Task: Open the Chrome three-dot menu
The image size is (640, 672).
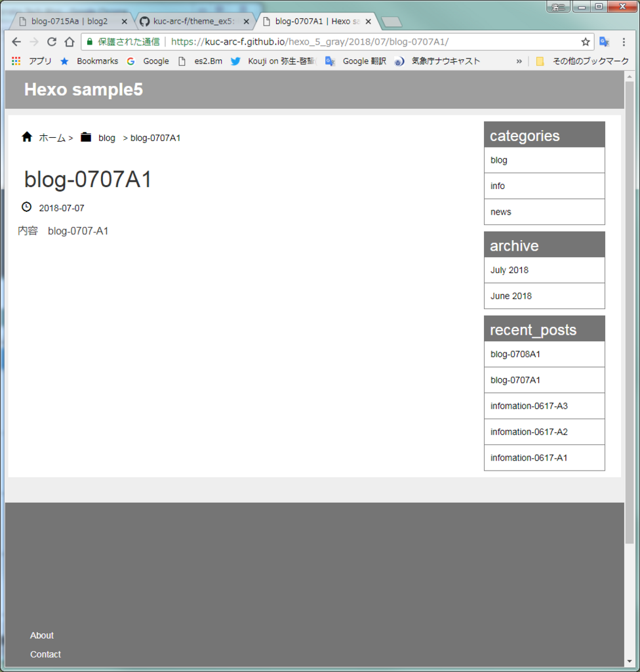Action: click(x=624, y=41)
